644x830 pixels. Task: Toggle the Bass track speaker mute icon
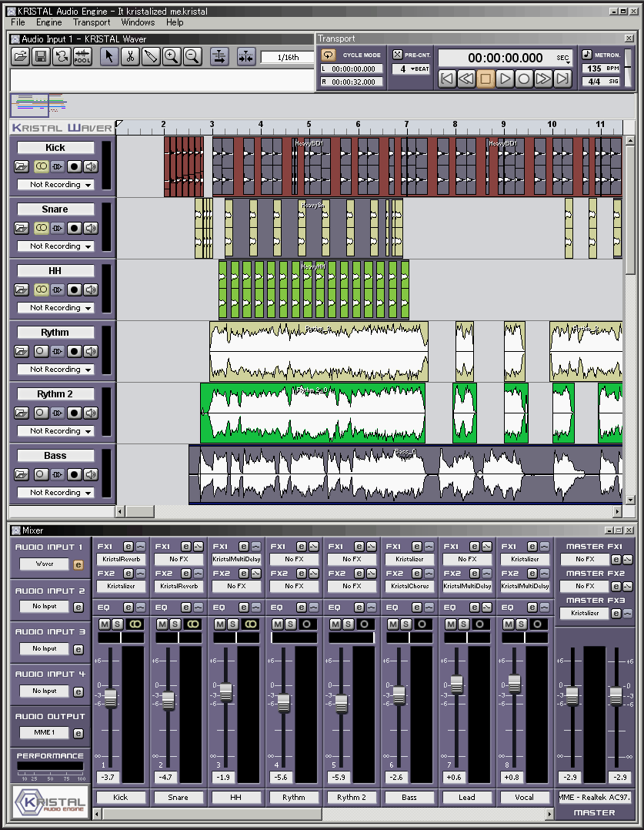coord(91,474)
